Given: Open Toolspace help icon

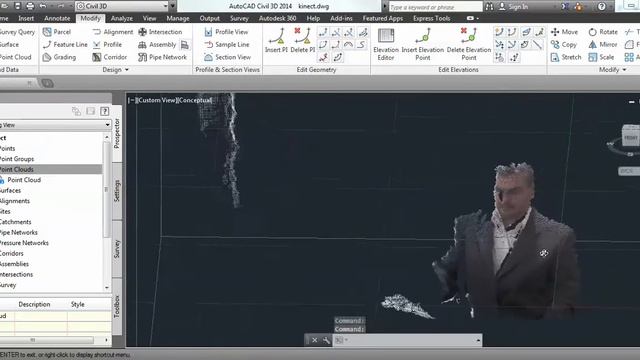Looking at the screenshot, I should pyautogui.click(x=104, y=111).
